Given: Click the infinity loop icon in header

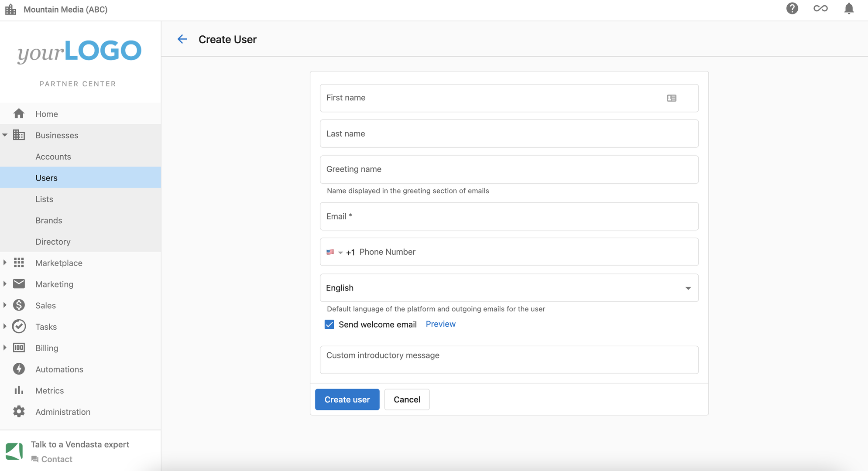Looking at the screenshot, I should coord(820,9).
